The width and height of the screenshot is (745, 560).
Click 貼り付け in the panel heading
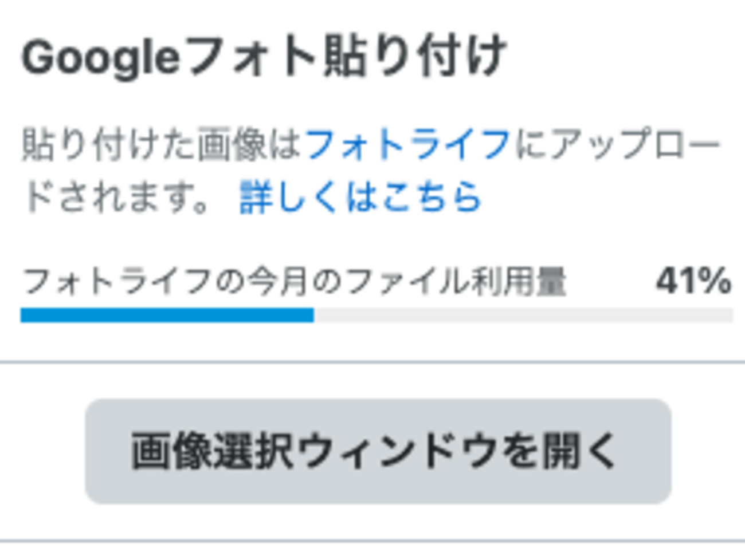[x=414, y=57]
